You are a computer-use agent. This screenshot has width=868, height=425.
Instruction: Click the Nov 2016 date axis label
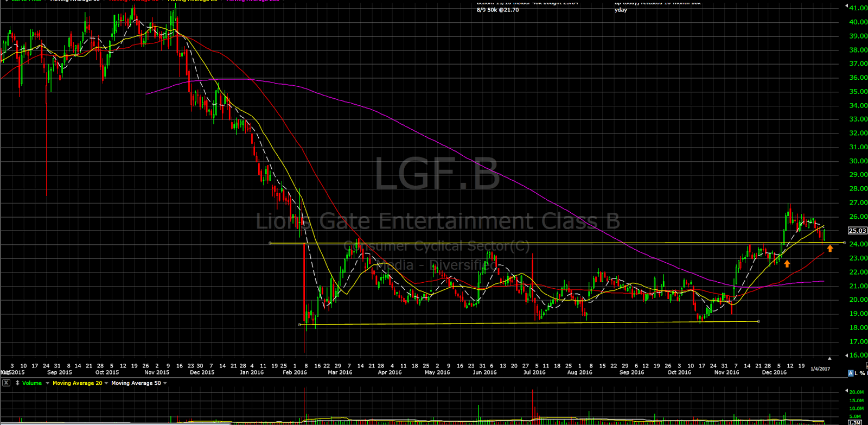(x=726, y=372)
